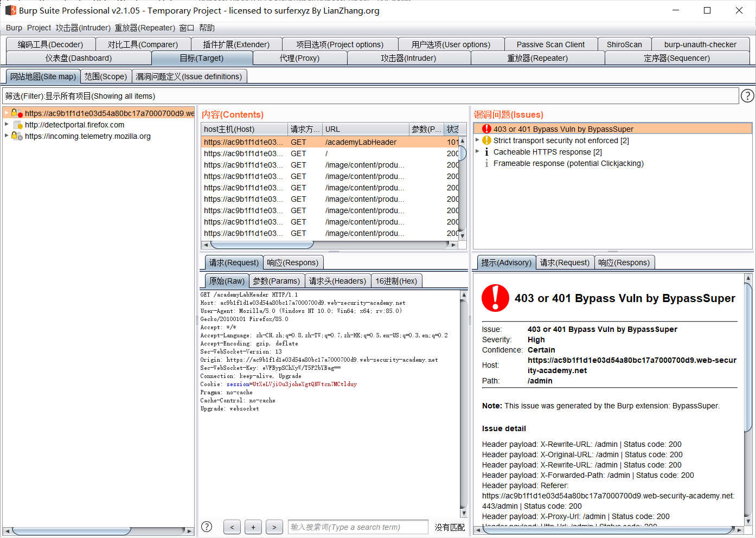Open Passive Scan Client tab
756x538 pixels.
point(550,44)
